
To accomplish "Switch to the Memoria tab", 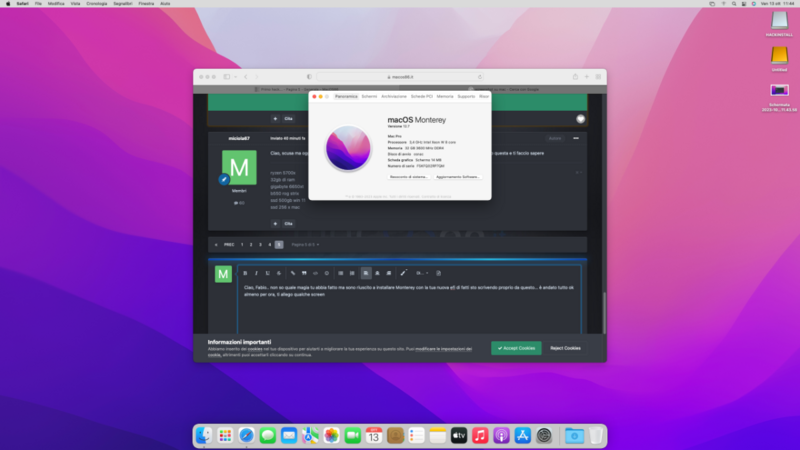I will [x=445, y=96].
